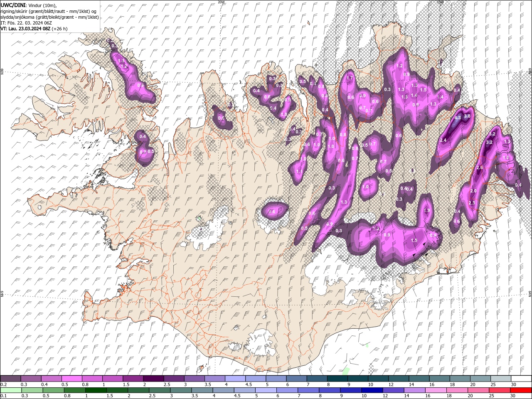This screenshot has width=532, height=399.
Task: Click the 'VT: Lau. 23.03.2024 08Z' valid time
Action: coord(25,29)
